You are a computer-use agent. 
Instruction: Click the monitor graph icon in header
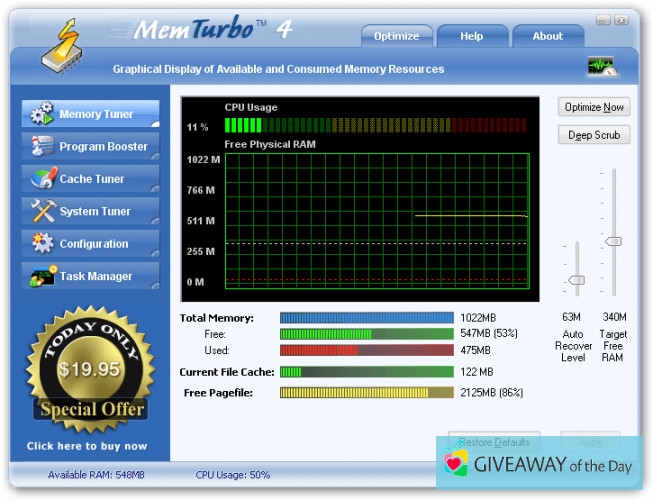click(601, 68)
